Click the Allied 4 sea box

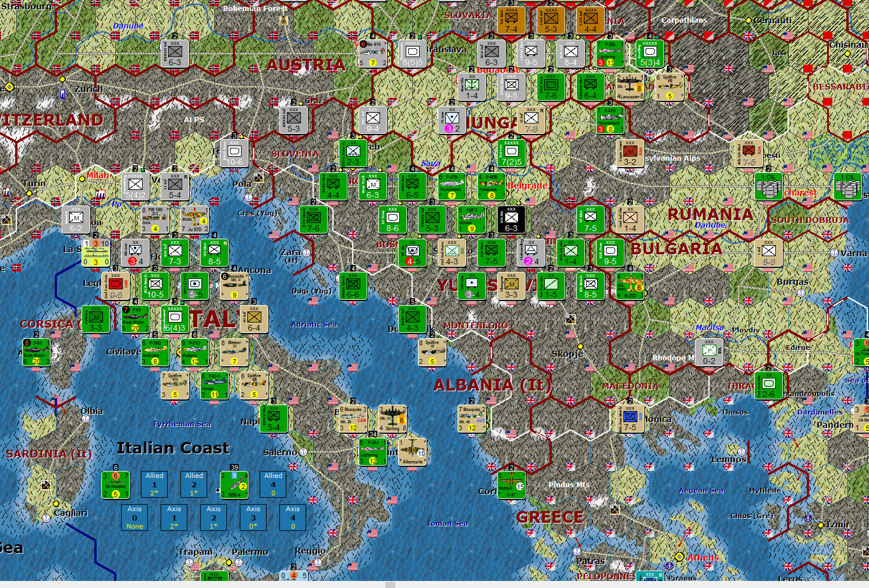click(273, 484)
